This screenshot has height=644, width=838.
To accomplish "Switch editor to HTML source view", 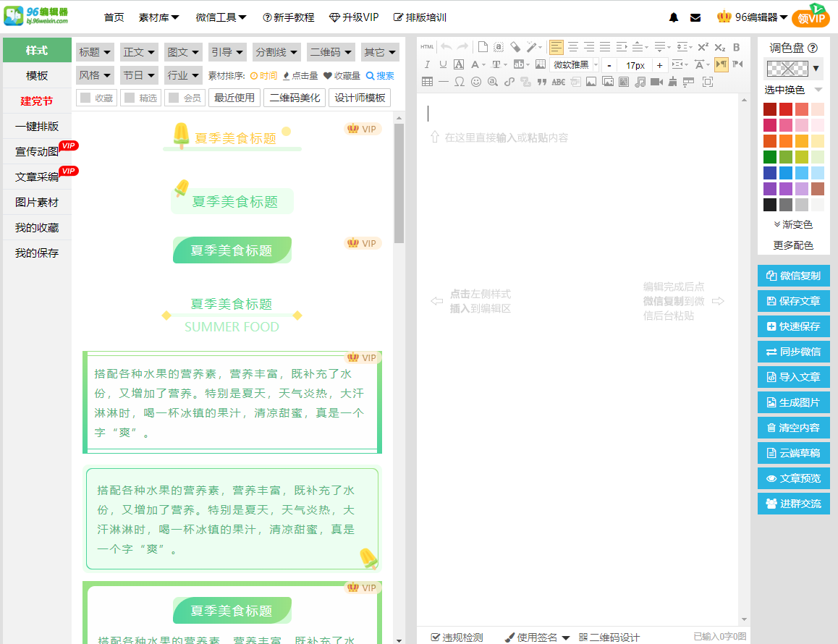I will pos(426,46).
